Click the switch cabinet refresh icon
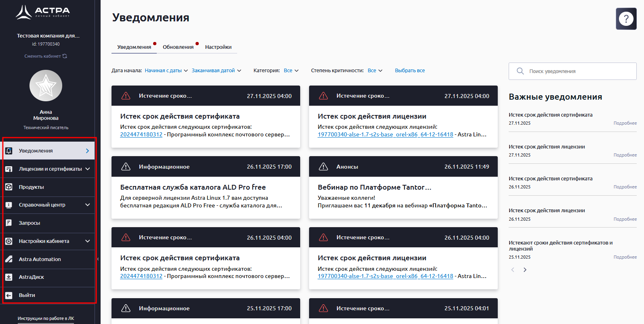 click(65, 56)
